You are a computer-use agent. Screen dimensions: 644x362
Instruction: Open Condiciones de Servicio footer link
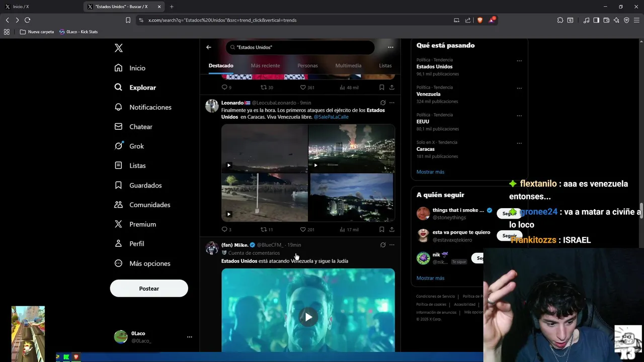pyautogui.click(x=435, y=297)
